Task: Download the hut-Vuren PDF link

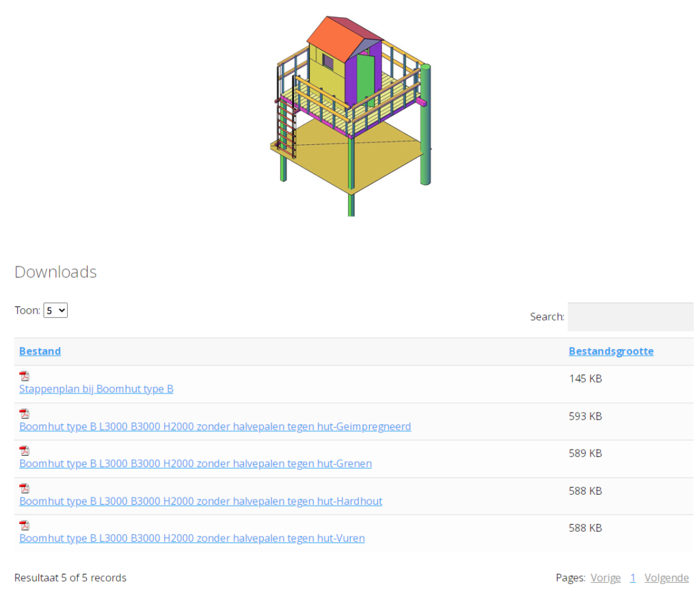Action: click(191, 538)
